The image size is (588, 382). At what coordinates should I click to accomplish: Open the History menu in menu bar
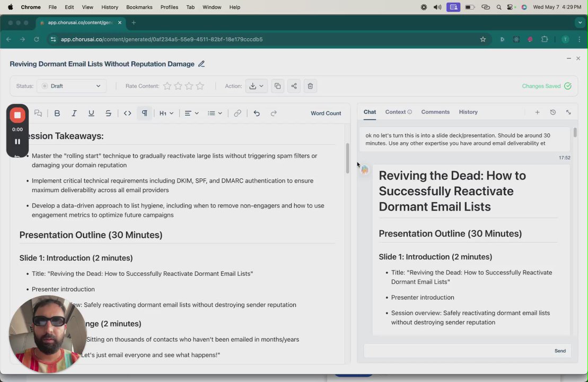[110, 7]
